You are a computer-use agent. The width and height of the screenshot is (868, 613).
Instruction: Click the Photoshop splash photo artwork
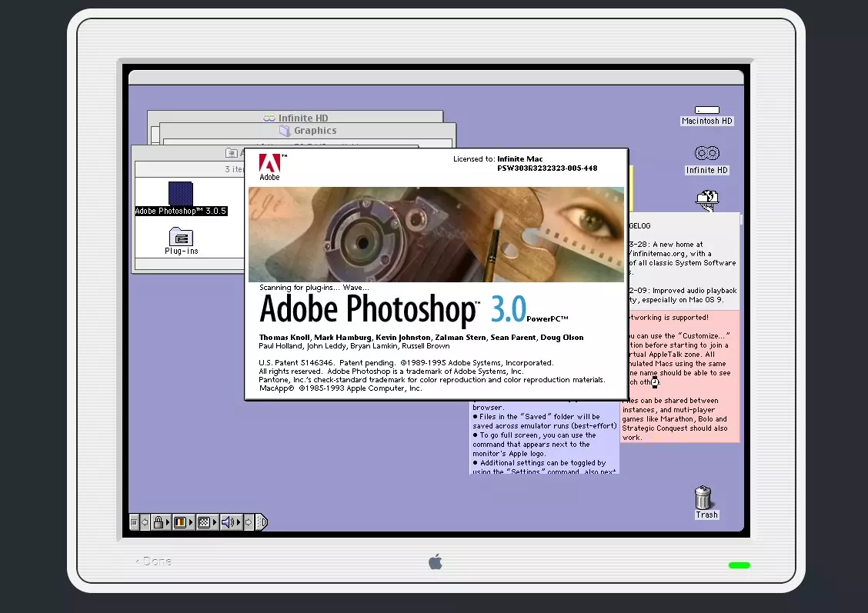tap(436, 235)
